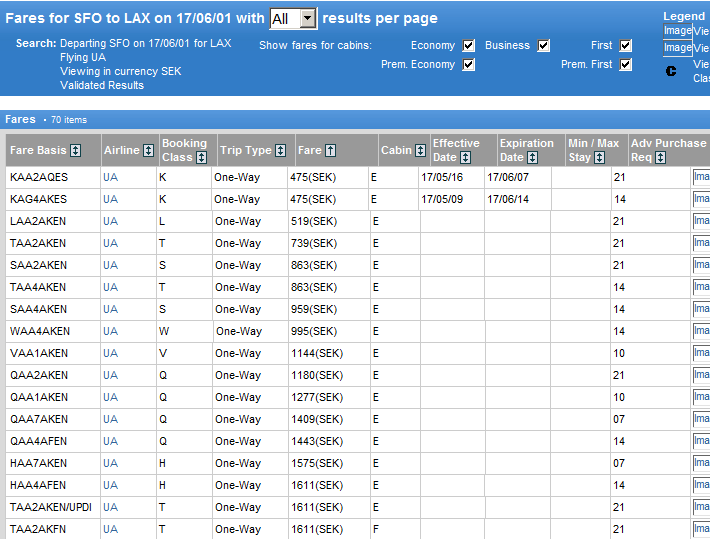This screenshot has height=539, width=710.
Task: Click the Adv Purchase Req sort icon
Action: coord(661,157)
